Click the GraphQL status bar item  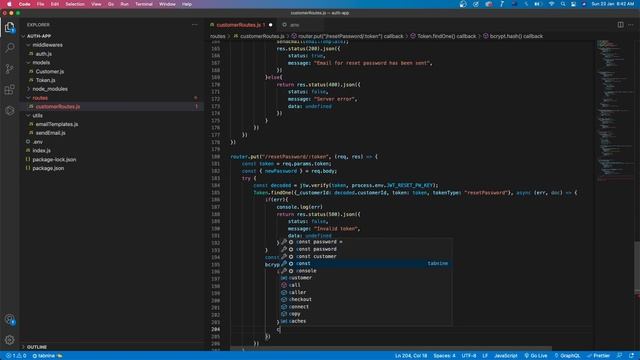pyautogui.click(x=567, y=356)
